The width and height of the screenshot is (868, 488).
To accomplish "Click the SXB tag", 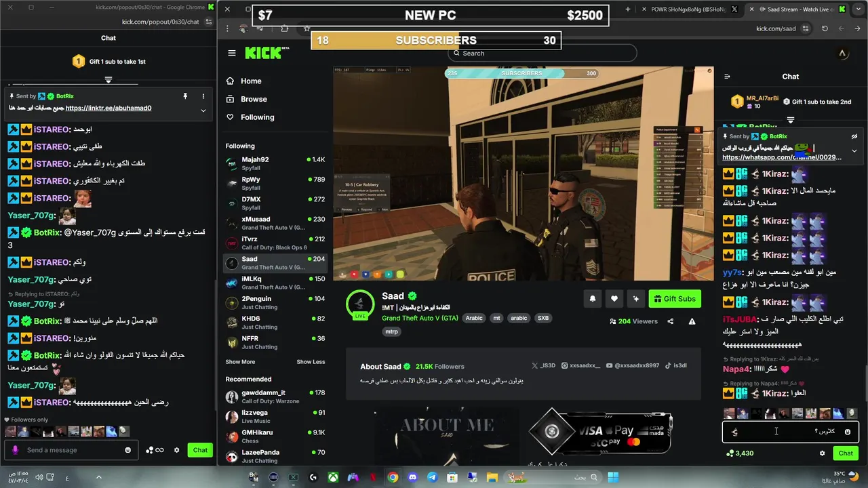I will coord(543,318).
